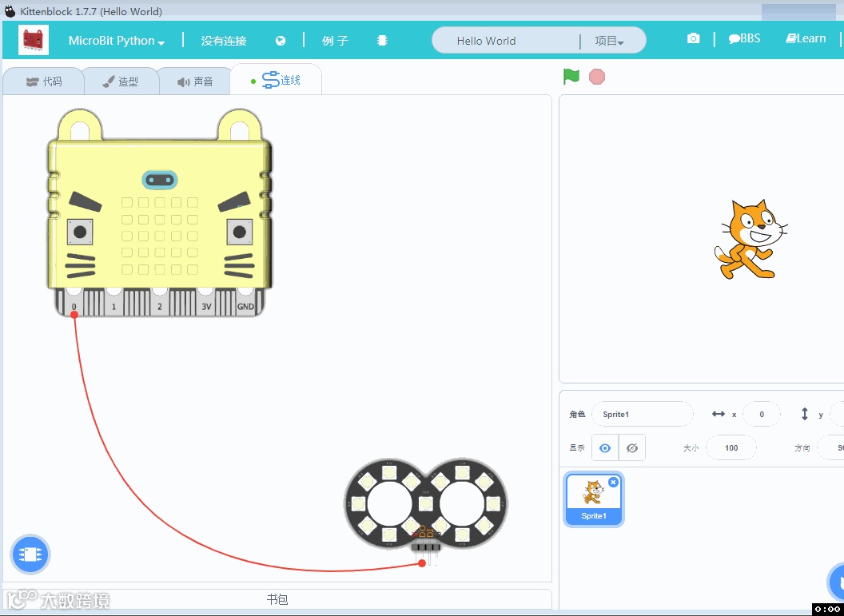Click the camera screenshot icon
This screenshot has width=844, height=616.
tap(693, 38)
